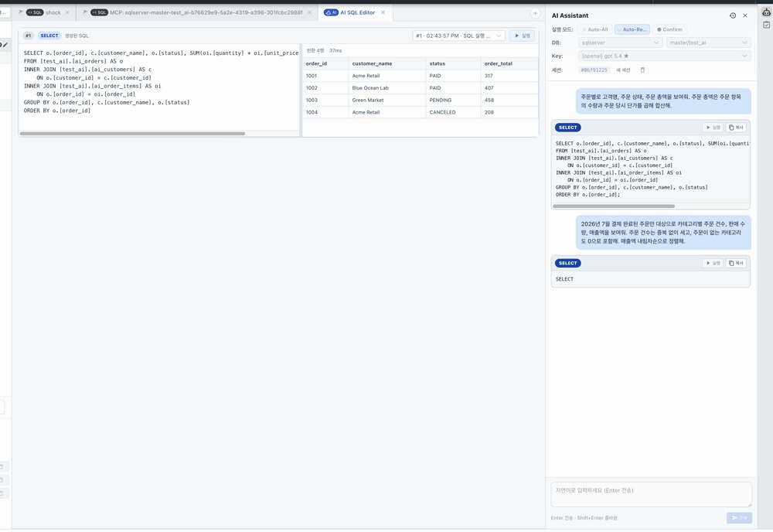The height and width of the screenshot is (532, 773).
Task: Copy the first assistant SELECT query
Action: click(x=736, y=128)
